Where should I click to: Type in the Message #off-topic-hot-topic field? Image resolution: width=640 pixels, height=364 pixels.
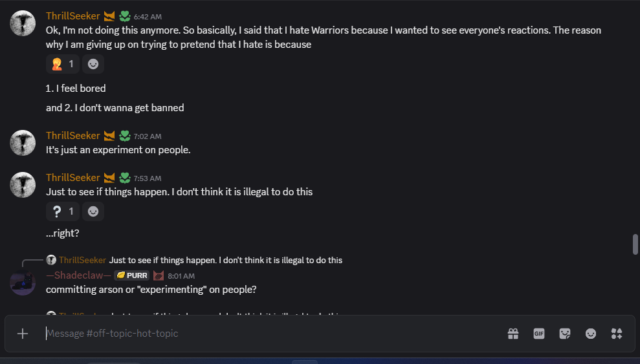(x=272, y=334)
